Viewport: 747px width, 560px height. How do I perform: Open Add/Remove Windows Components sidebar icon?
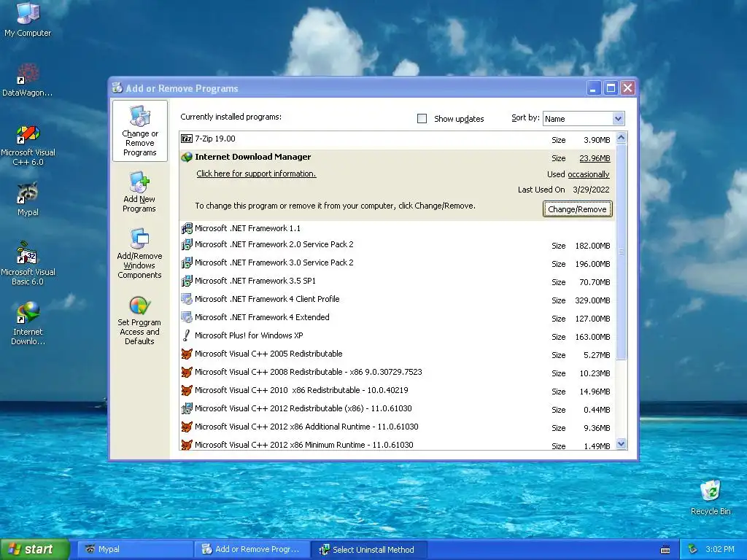[x=139, y=253]
